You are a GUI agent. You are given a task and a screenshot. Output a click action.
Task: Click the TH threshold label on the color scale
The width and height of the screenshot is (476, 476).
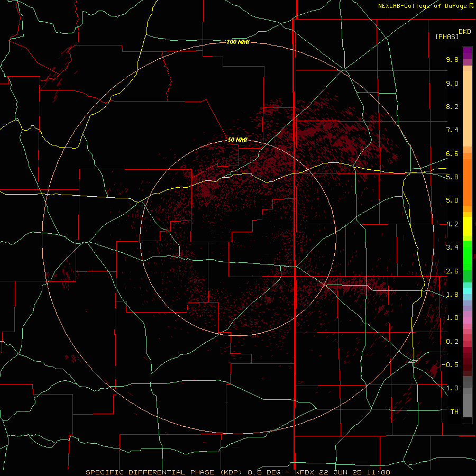(x=454, y=412)
